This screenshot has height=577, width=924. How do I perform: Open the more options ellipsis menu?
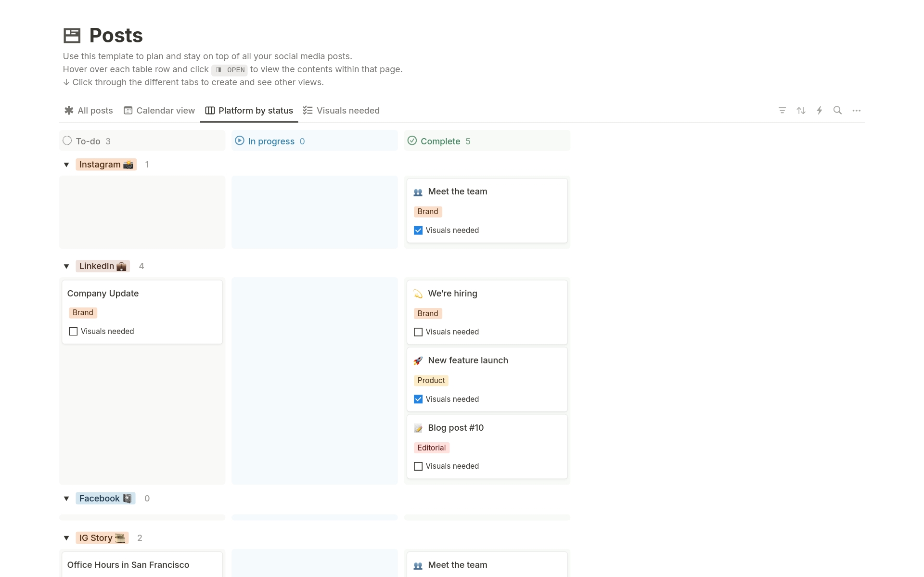[857, 110]
